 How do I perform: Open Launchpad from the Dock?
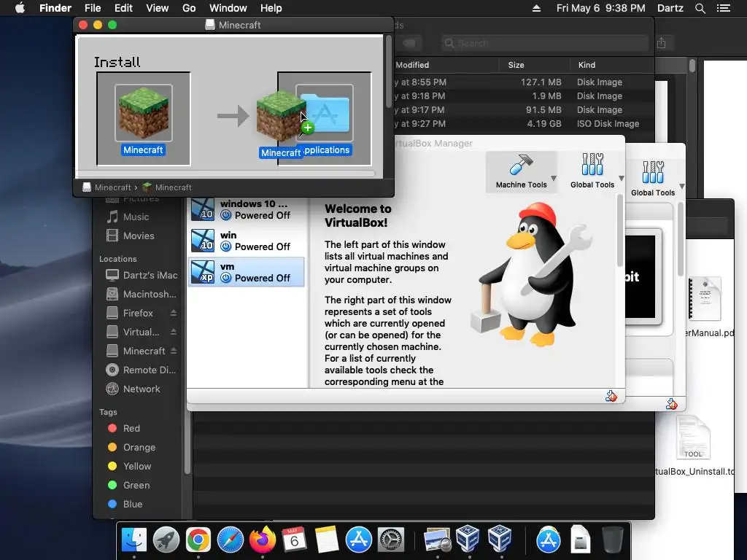point(166,540)
